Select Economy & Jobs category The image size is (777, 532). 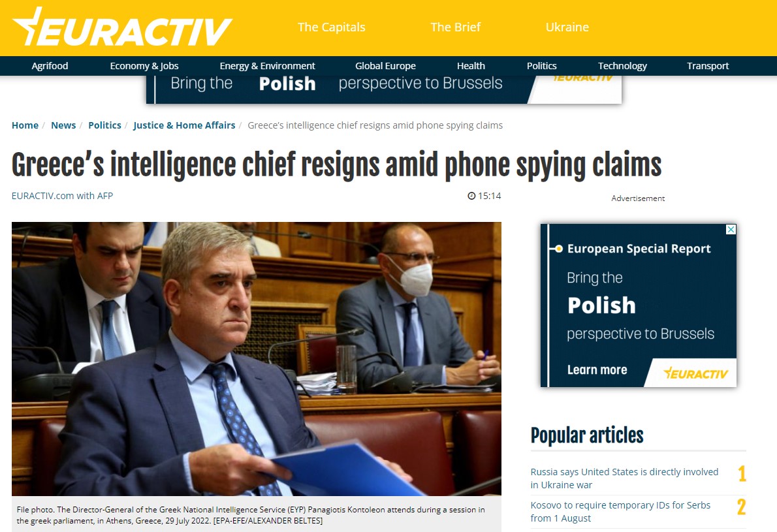click(x=144, y=66)
